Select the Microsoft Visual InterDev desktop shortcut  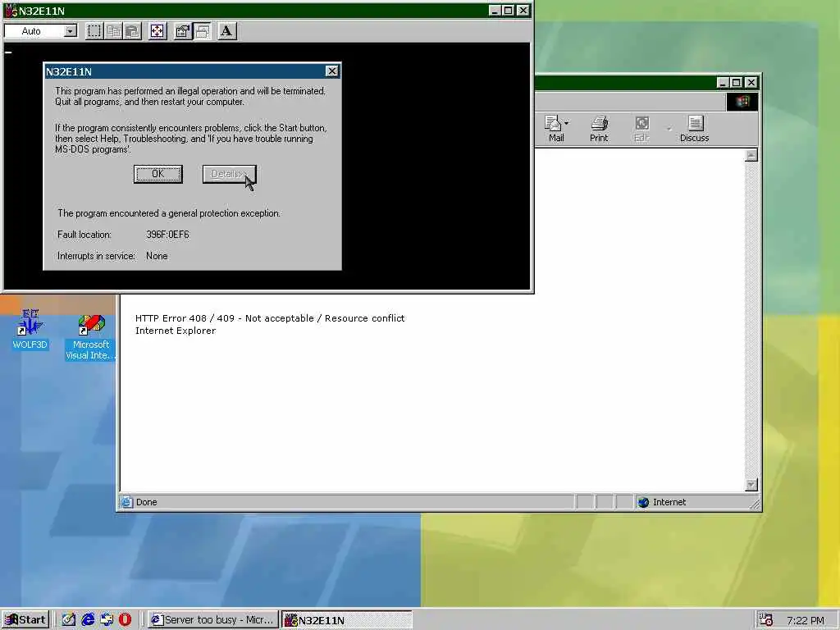90,337
